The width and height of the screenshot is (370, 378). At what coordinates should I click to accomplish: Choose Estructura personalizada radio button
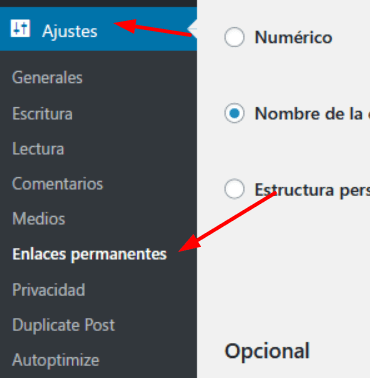point(234,189)
